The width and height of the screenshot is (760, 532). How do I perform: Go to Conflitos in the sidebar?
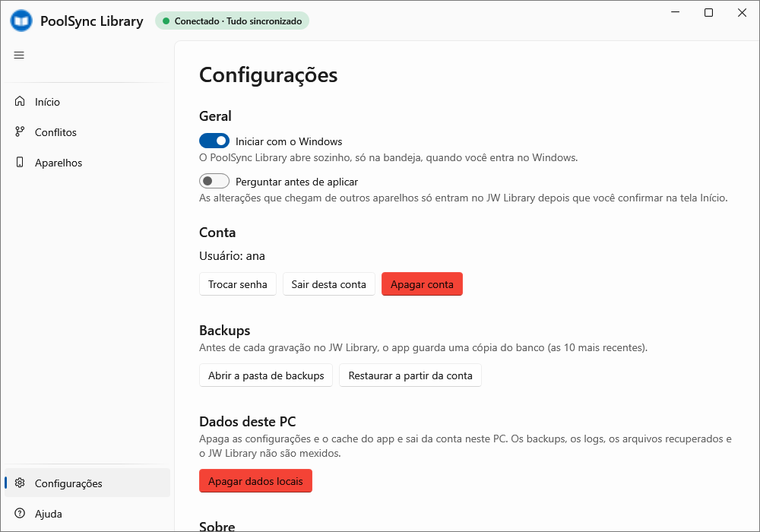(x=87, y=132)
